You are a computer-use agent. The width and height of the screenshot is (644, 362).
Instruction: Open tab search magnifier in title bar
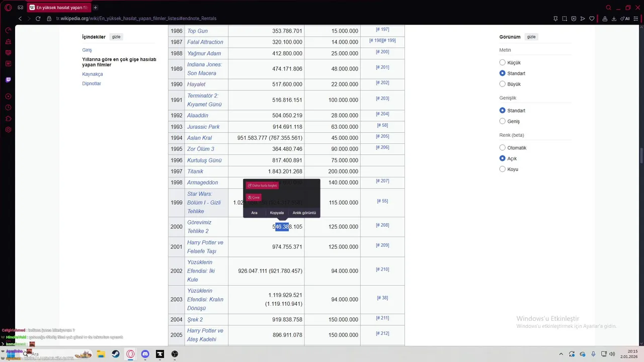pos(608,8)
